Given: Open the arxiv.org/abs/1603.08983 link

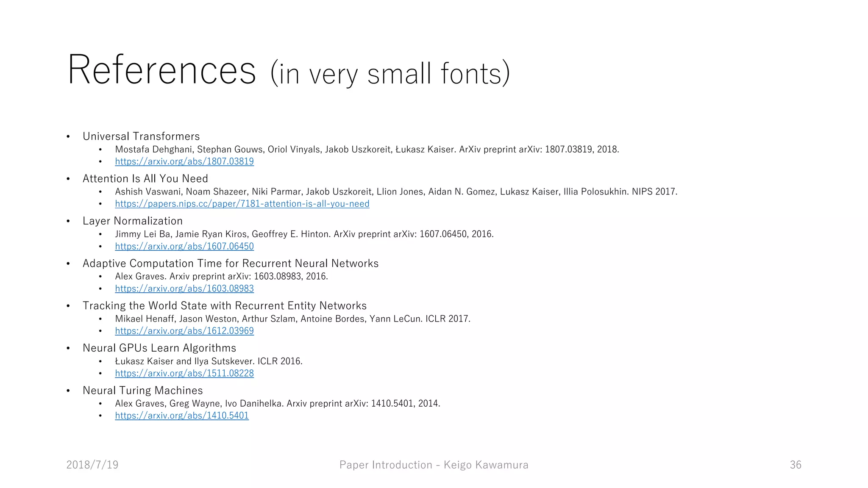Looking at the screenshot, I should click(x=184, y=288).
